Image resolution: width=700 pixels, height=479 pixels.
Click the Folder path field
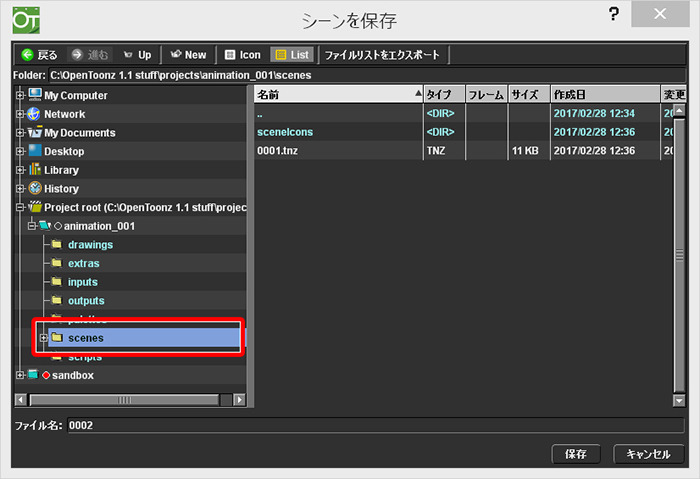click(x=367, y=75)
